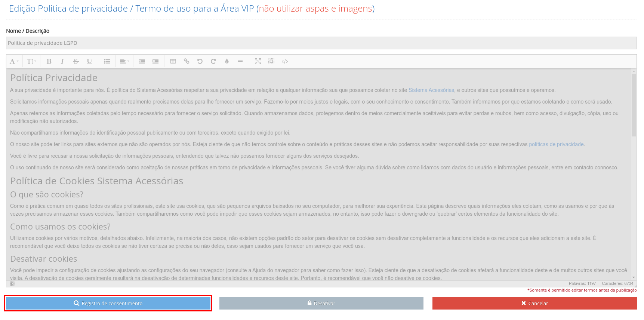Click the decrease indent icon
The image size is (644, 320).
coord(142,61)
